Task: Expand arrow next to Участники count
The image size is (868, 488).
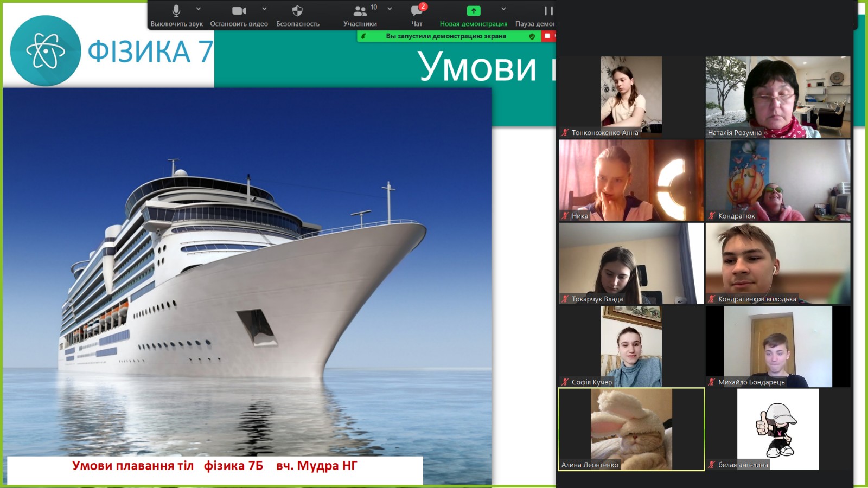Action: [x=390, y=9]
